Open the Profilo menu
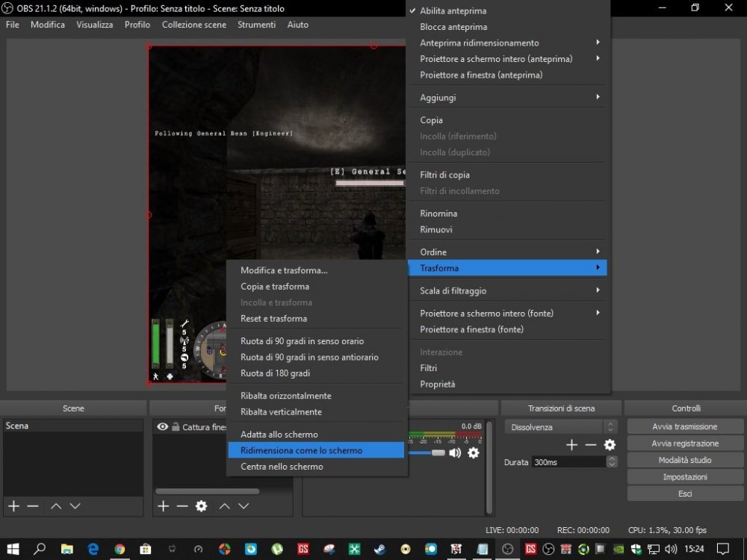747x560 pixels. pyautogui.click(x=137, y=25)
